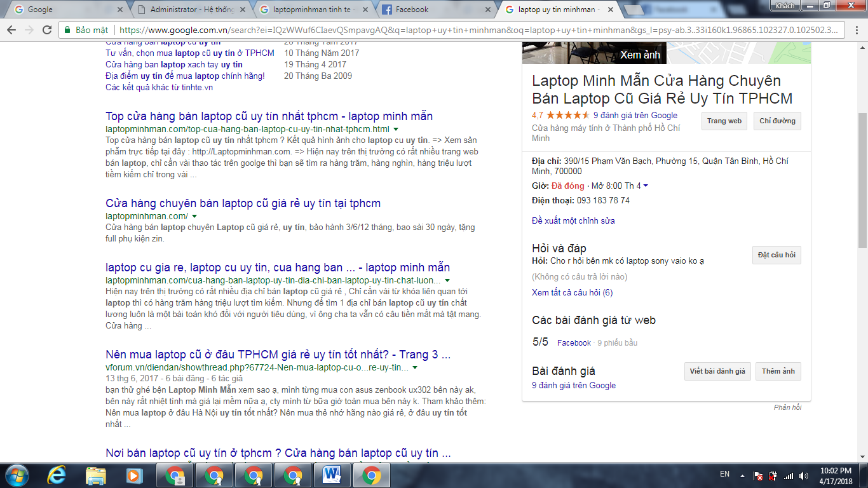This screenshot has width=868, height=488.
Task: Click the browser Forward arrow
Action: (29, 30)
